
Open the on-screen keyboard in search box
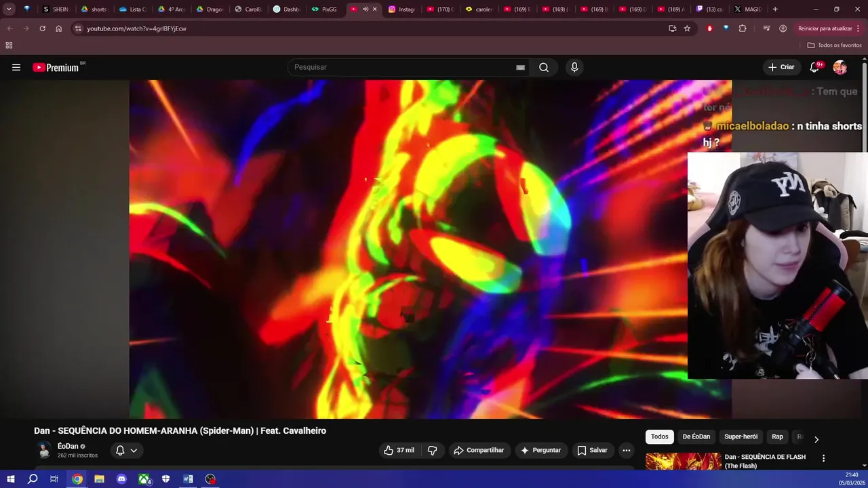click(x=520, y=67)
